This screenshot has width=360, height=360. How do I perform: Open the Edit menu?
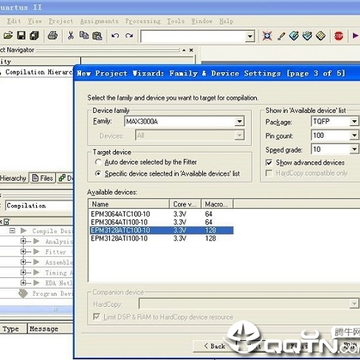coord(14,21)
